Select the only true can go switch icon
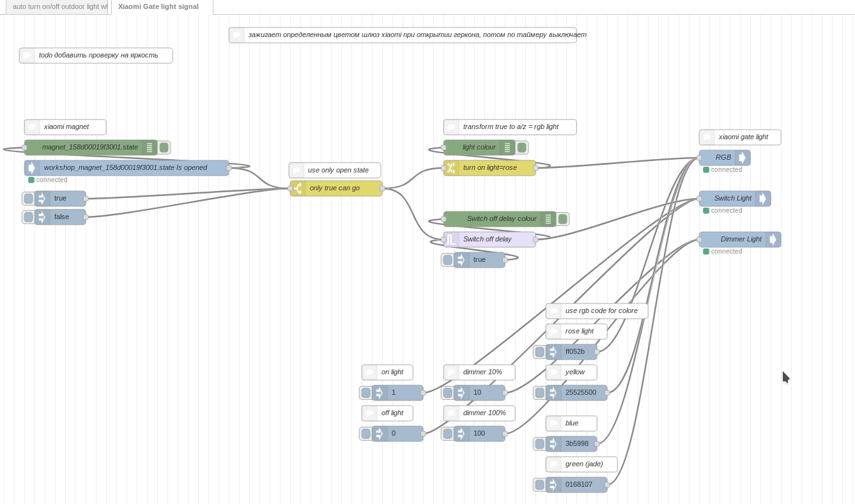This screenshot has width=855, height=504. point(298,188)
